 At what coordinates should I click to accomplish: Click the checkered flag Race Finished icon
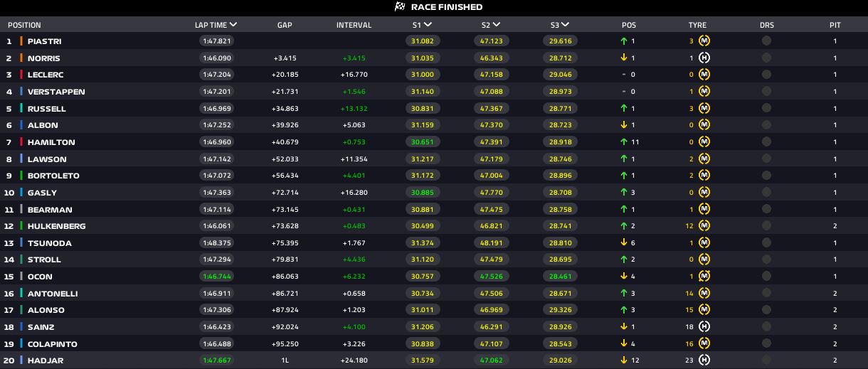coord(400,7)
